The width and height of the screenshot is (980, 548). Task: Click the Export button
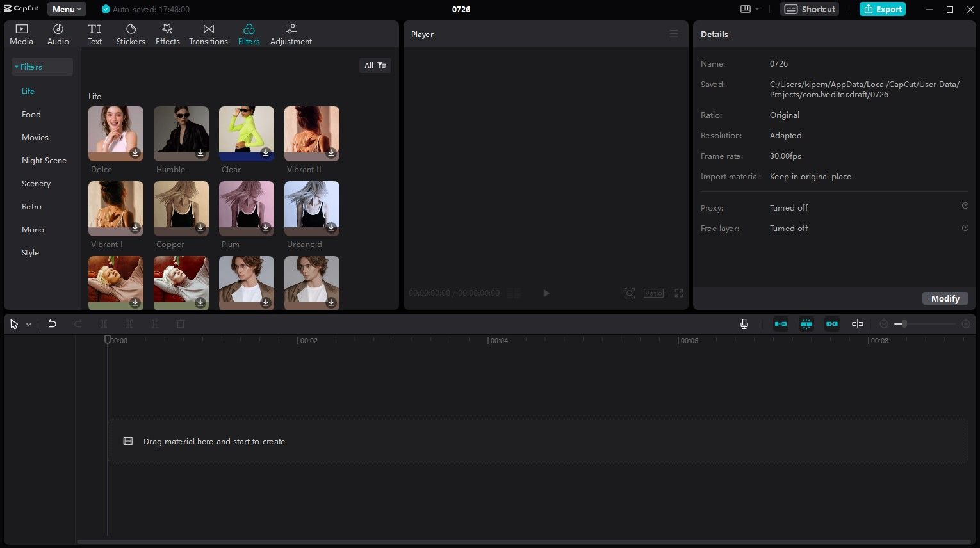(883, 9)
